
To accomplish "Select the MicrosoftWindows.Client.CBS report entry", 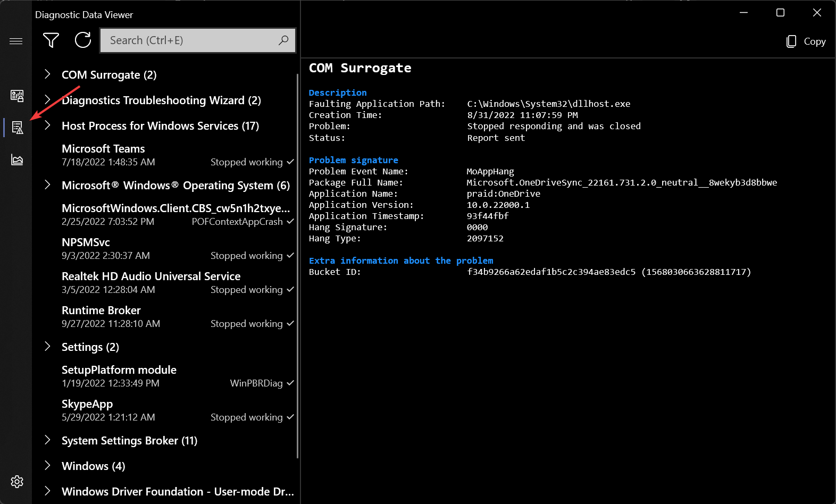I will 165,215.
